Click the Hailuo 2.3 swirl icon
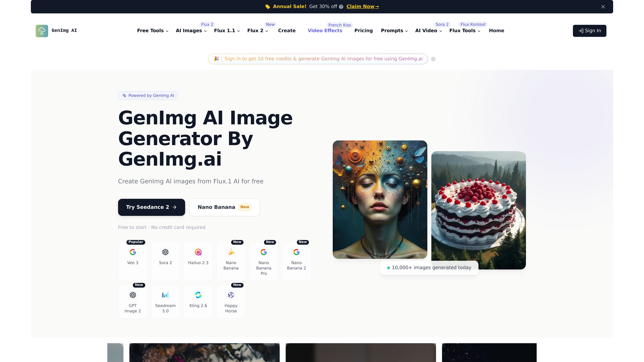Image resolution: width=644 pixels, height=362 pixels. point(198,252)
